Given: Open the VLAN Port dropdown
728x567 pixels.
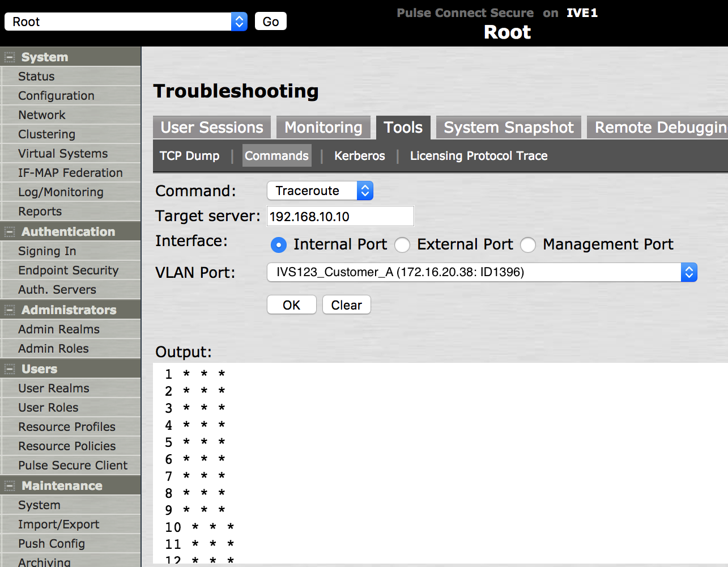Looking at the screenshot, I should (x=482, y=273).
